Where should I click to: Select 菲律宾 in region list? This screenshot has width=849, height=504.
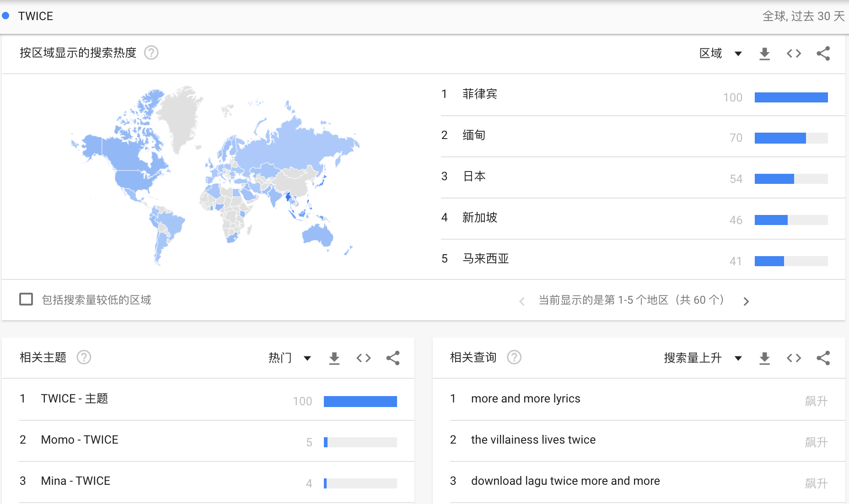[479, 94]
